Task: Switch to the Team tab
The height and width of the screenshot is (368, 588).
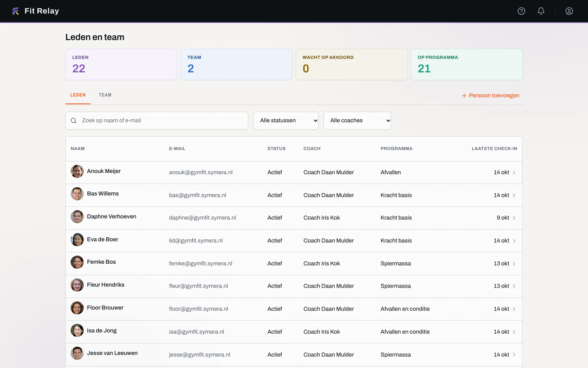Action: tap(105, 95)
